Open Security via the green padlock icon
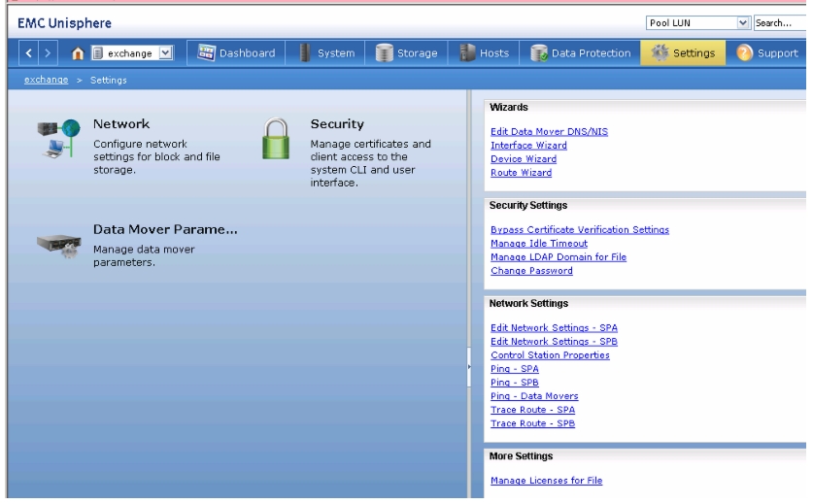The height and width of the screenshot is (504, 813). click(x=276, y=139)
